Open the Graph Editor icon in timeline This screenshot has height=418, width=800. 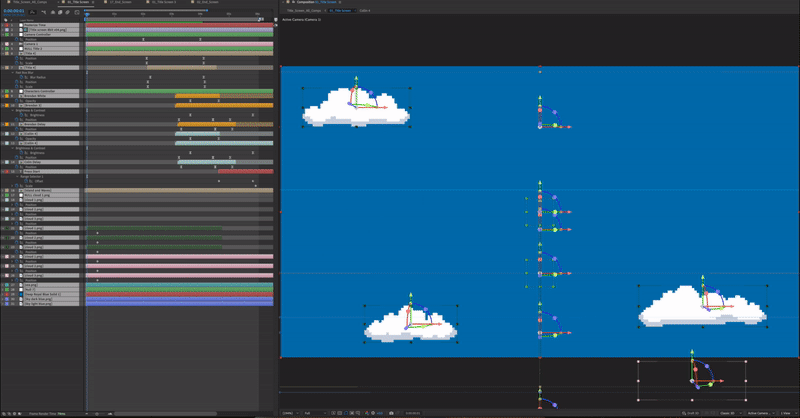[77, 12]
